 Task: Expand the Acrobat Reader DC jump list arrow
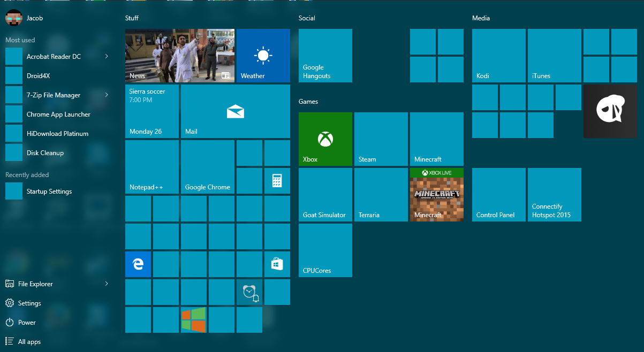[107, 56]
